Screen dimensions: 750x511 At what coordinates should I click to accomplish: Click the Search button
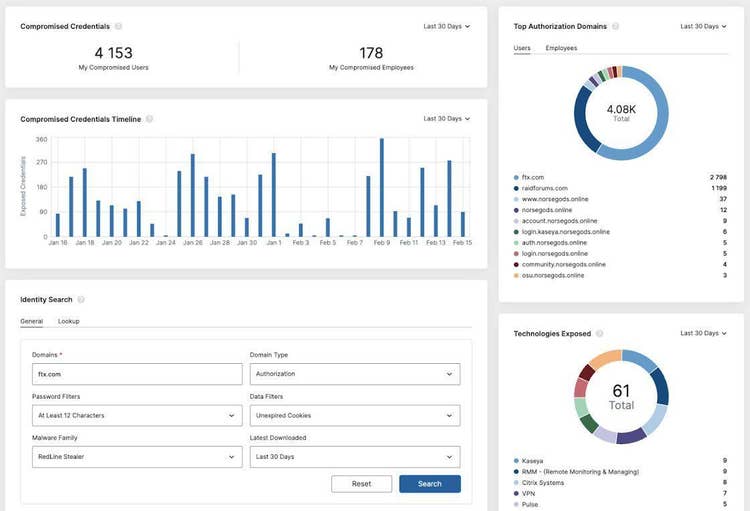coord(429,484)
